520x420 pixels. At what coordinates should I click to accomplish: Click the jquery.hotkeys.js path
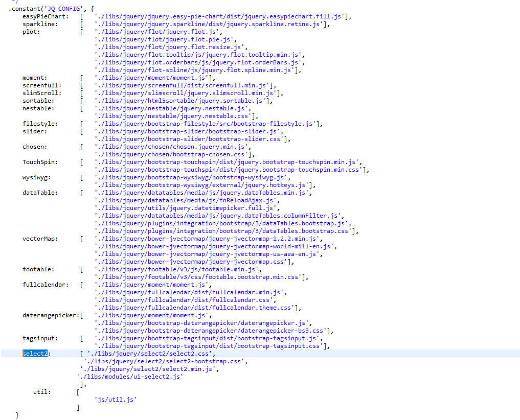[x=201, y=184]
